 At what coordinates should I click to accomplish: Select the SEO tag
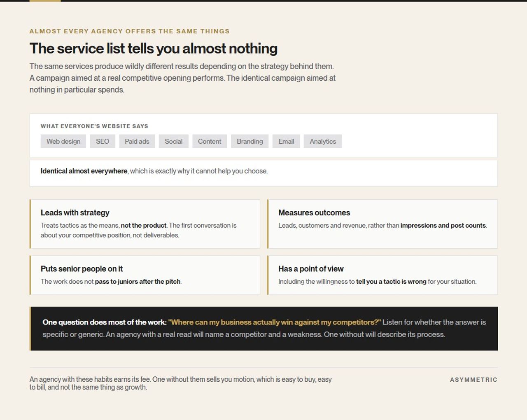click(x=103, y=141)
